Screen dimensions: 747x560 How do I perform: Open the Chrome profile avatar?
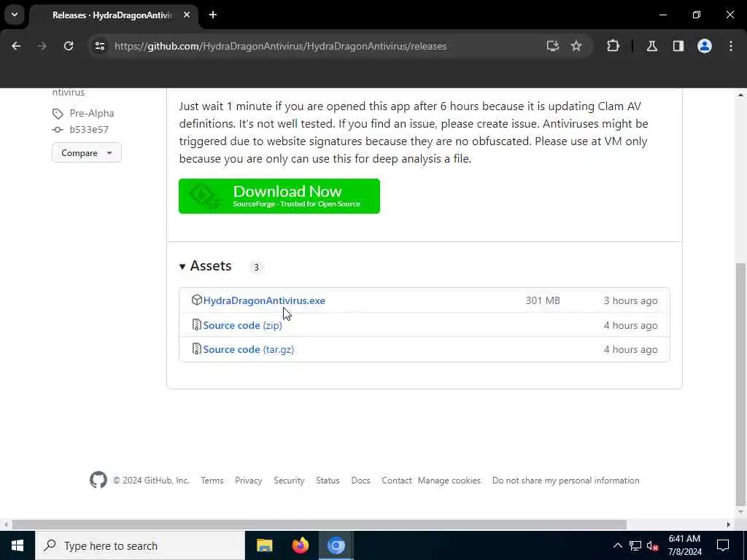click(x=705, y=46)
